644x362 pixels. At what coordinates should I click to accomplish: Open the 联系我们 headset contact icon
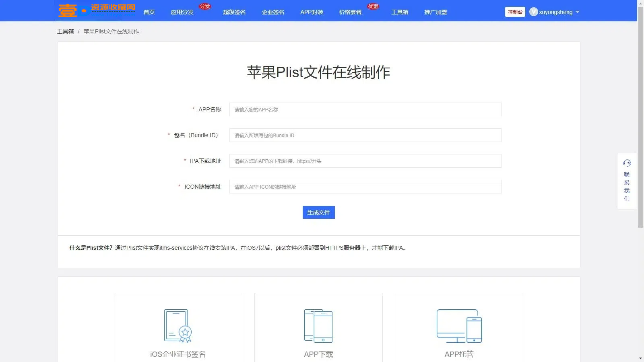pos(627,162)
